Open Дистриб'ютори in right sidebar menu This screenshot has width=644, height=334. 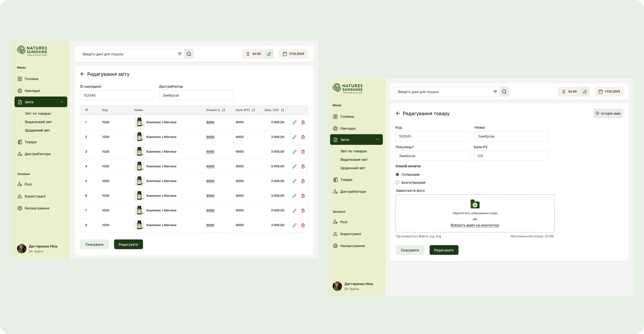(x=353, y=192)
